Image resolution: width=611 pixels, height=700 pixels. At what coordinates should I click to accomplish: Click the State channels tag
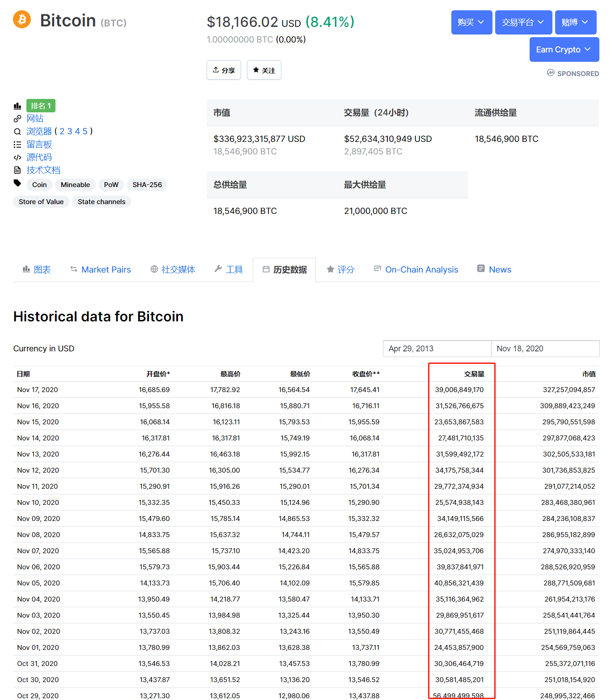pyautogui.click(x=102, y=202)
